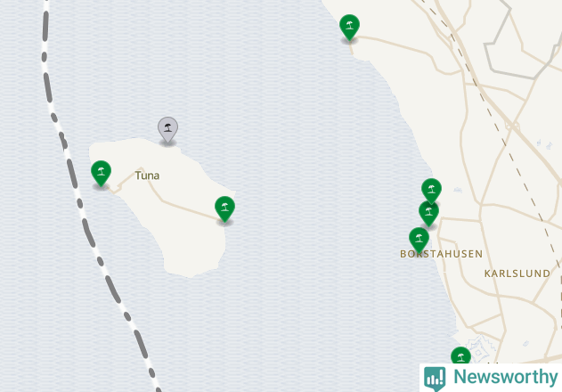Click the BORSTAHUSEN district label

click(x=441, y=254)
